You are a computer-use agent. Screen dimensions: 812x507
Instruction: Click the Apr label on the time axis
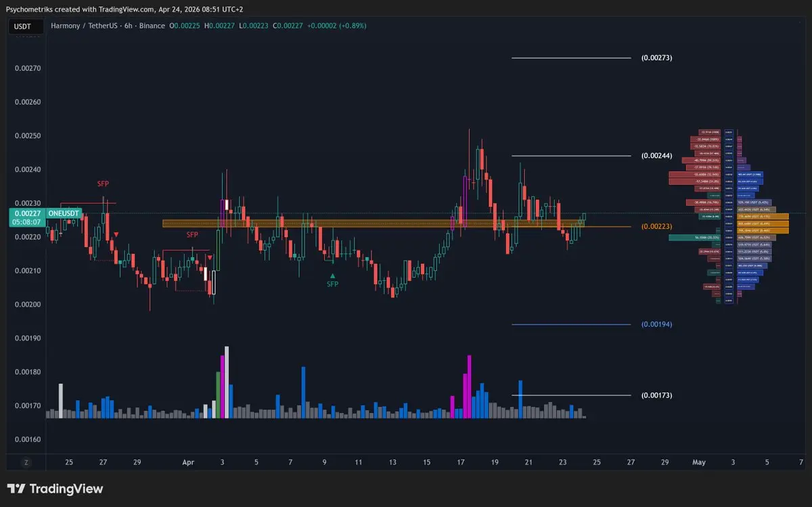coord(188,462)
